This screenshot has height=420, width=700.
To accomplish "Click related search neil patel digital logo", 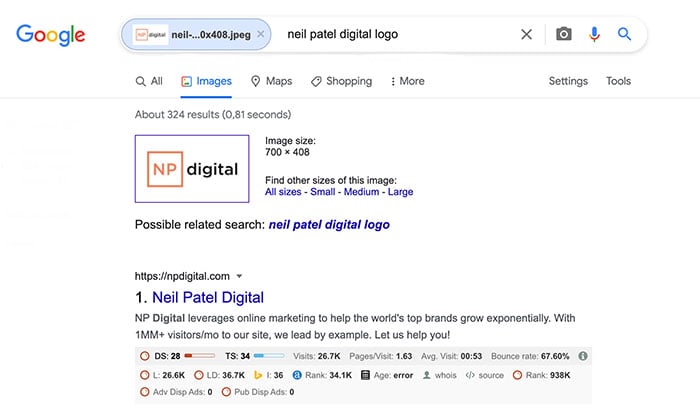I will click(x=329, y=225).
